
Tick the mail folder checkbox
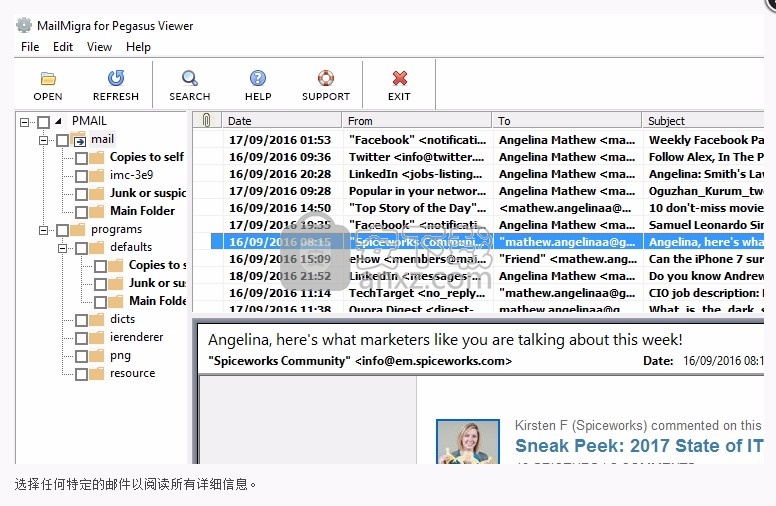coord(62,140)
